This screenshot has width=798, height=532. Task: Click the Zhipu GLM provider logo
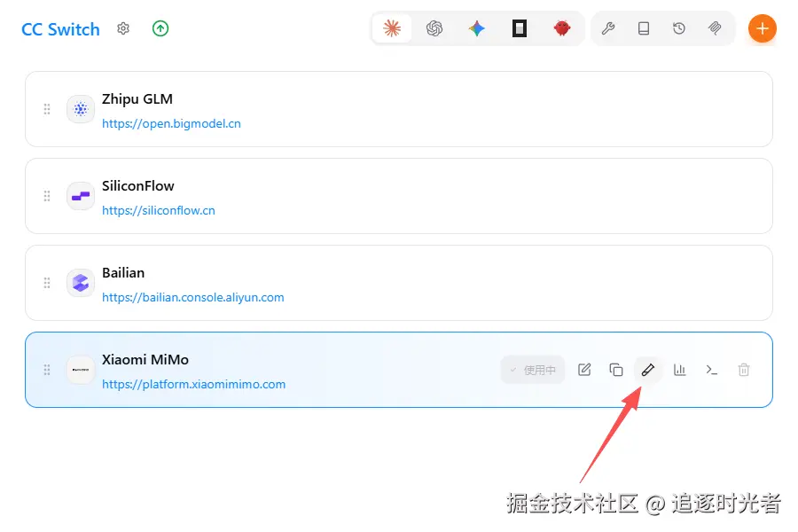coord(81,109)
